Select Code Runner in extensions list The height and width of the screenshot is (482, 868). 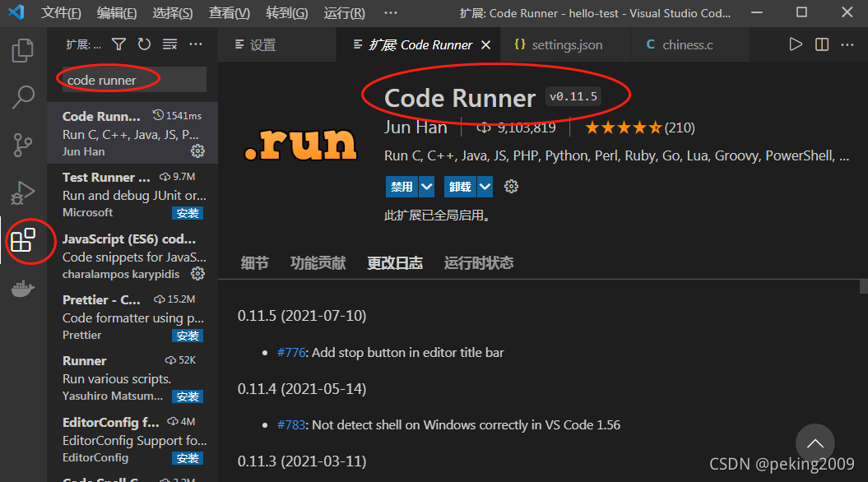[132, 132]
